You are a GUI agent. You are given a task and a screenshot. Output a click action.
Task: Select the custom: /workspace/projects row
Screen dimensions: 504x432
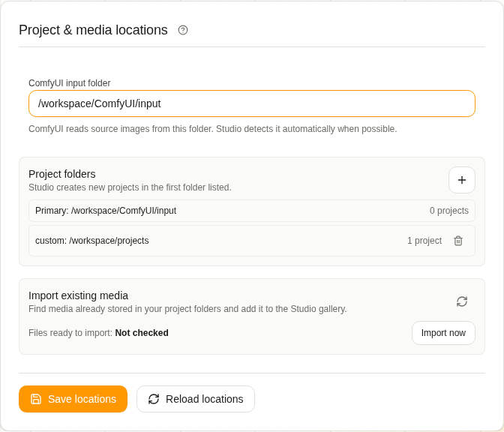click(x=252, y=241)
